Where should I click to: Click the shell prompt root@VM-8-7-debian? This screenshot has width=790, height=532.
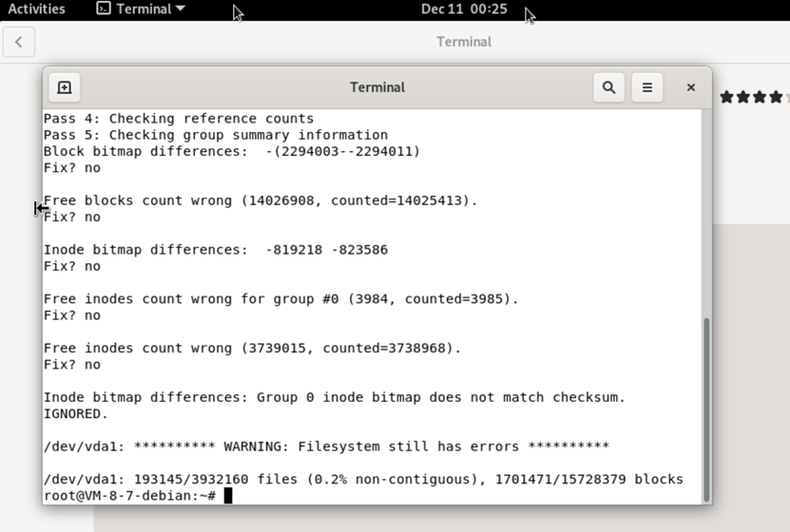coord(129,496)
